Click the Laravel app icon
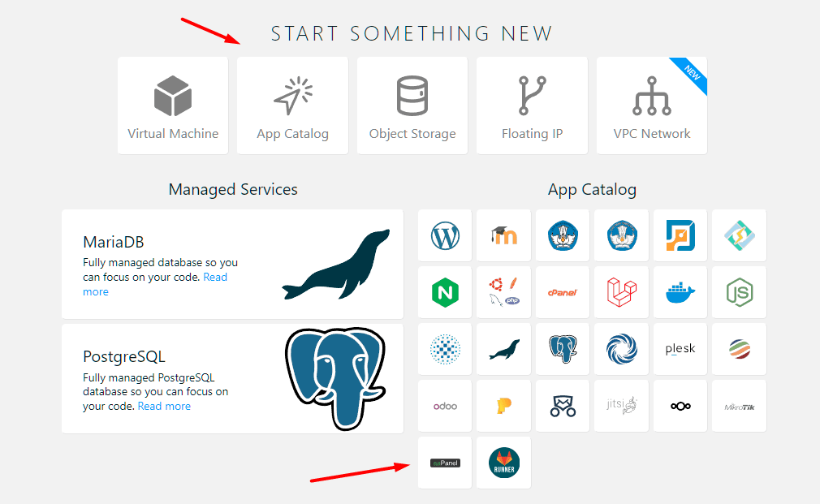Screen dimensions: 820x504 click(621, 292)
